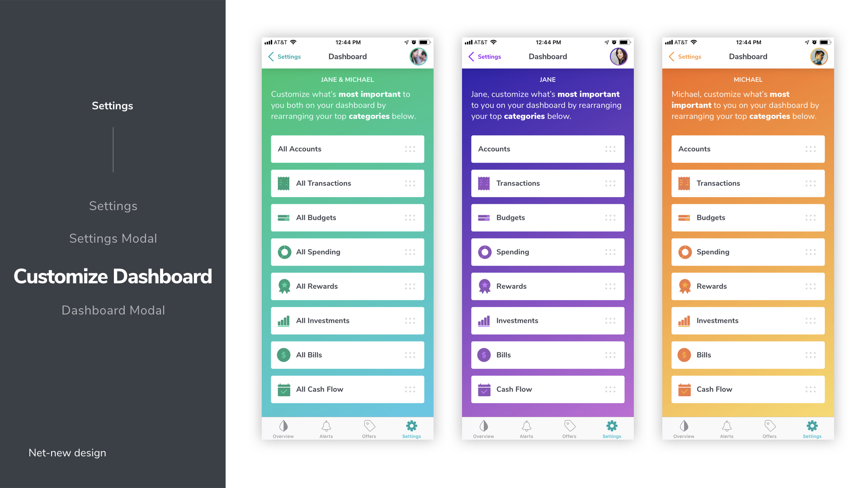Click the Cash Flow calendar icon for Jane

[484, 389]
